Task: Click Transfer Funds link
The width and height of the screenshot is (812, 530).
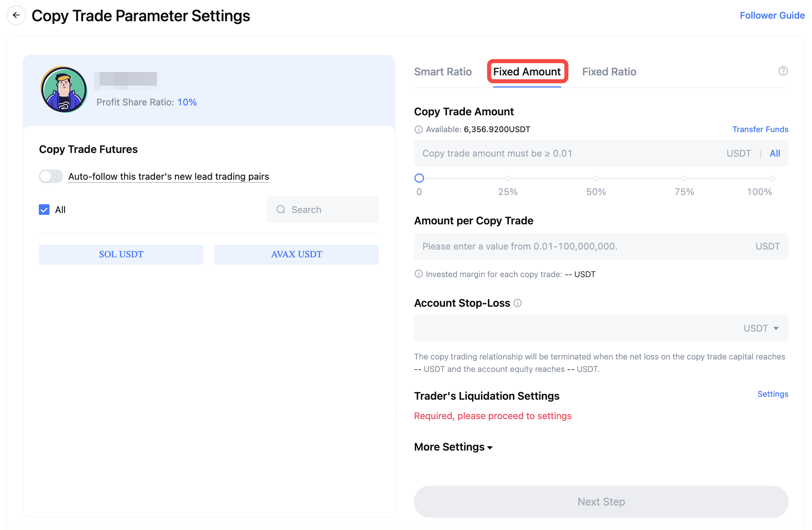Action: point(760,129)
